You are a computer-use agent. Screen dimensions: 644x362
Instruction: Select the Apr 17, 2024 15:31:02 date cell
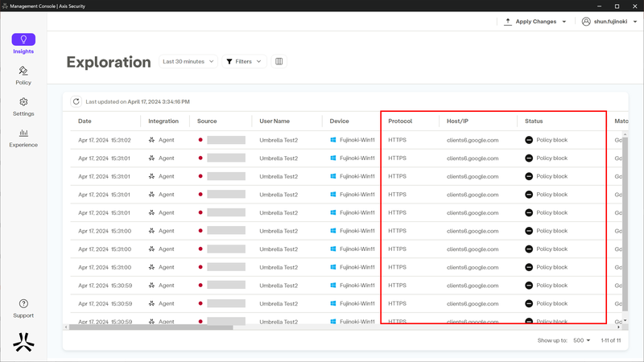click(105, 140)
